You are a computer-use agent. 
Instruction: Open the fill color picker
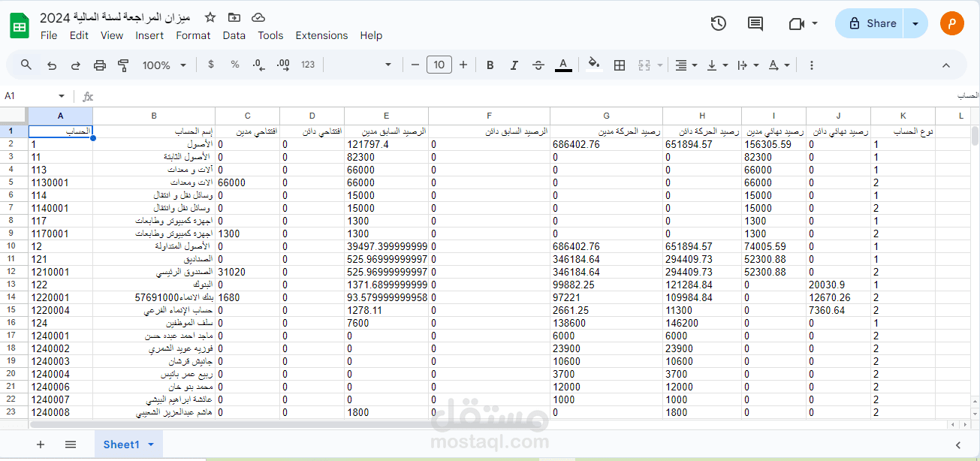click(x=594, y=65)
